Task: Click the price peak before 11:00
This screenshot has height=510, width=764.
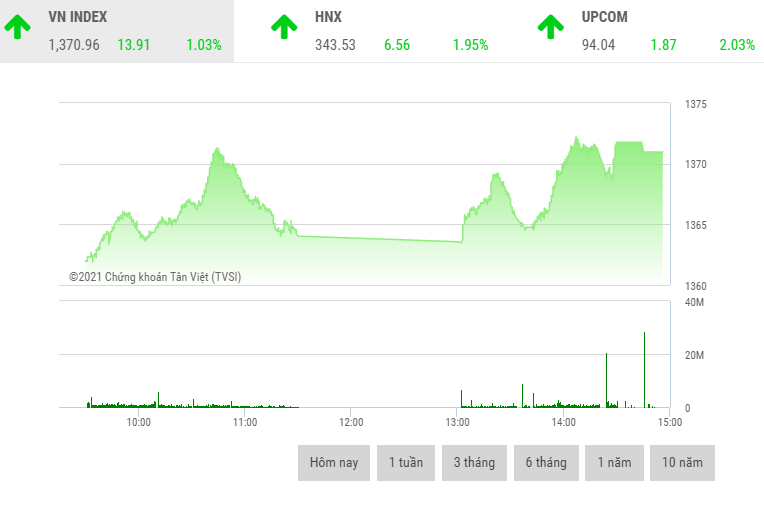Action: (x=217, y=150)
